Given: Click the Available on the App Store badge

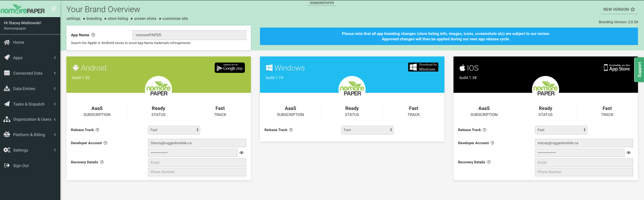Looking at the screenshot, I should coord(617,68).
